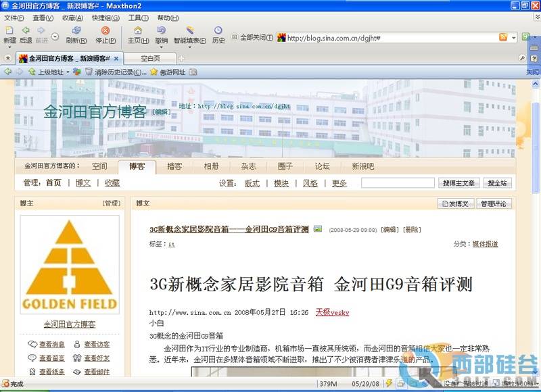Screen dimensions: 541x392
Task: Open the 查看(V) menu
Action: (x=43, y=18)
